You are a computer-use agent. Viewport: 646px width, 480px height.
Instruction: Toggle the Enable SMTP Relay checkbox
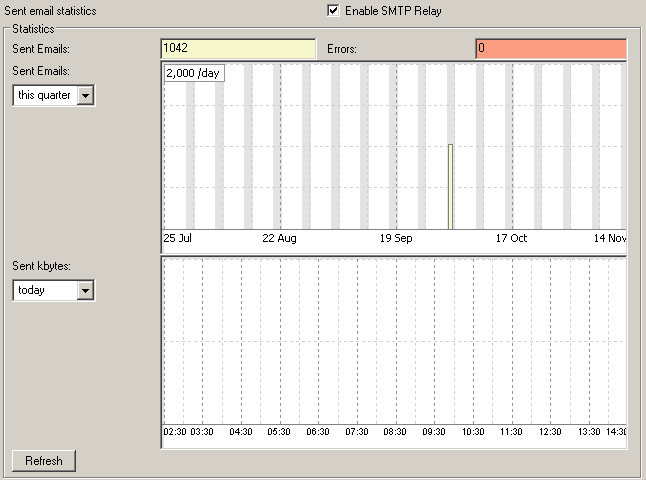click(x=333, y=11)
